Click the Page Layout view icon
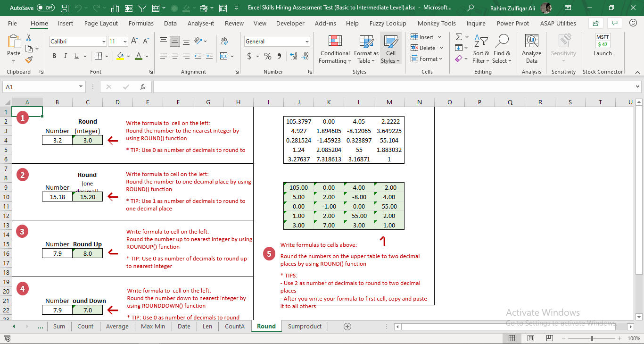The height and width of the screenshot is (344, 644). (531, 338)
